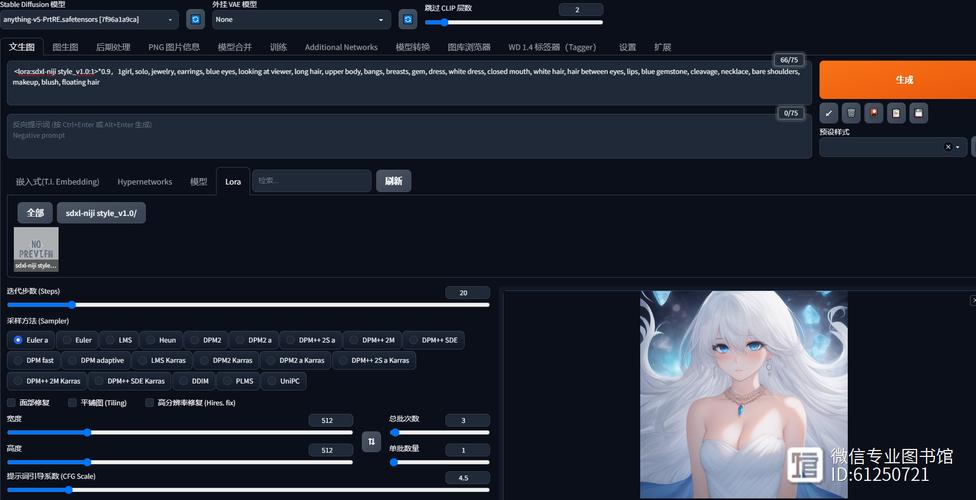Switch to the 训练 tab
The width and height of the screenshot is (976, 500).
pos(278,47)
